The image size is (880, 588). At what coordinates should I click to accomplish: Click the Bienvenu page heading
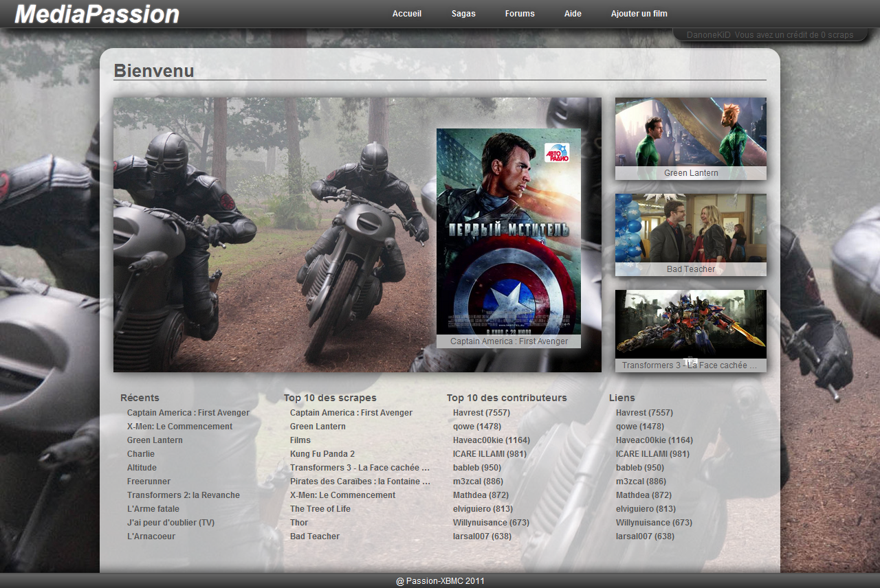(x=154, y=71)
